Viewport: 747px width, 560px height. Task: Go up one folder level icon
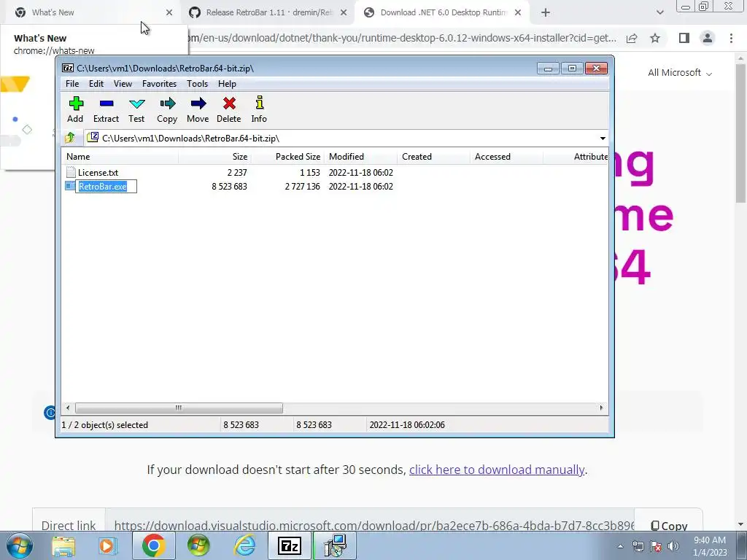(70, 138)
